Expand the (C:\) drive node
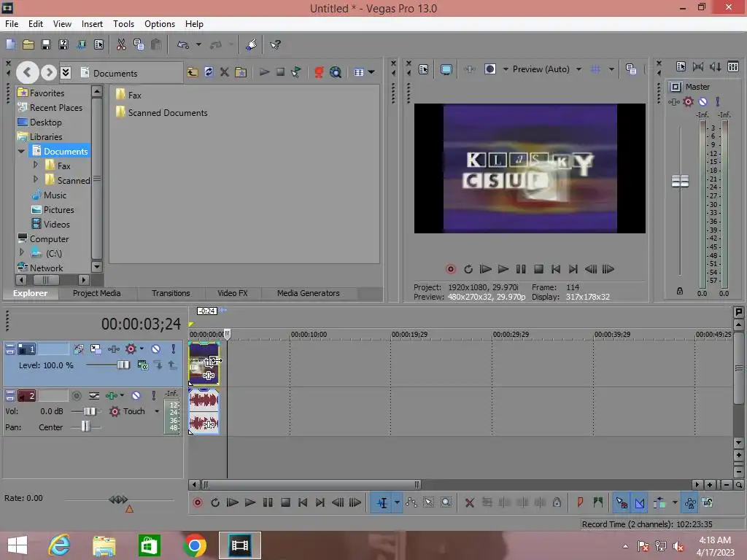Image resolution: width=747 pixels, height=560 pixels. click(x=21, y=252)
